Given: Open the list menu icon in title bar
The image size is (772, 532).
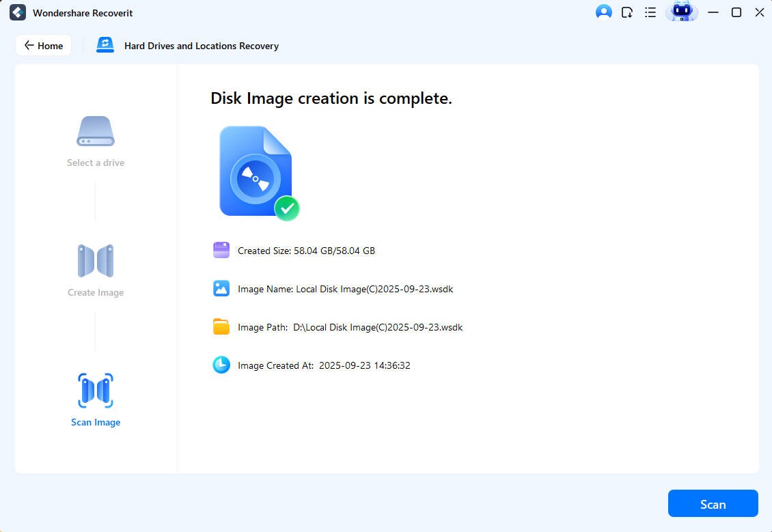Looking at the screenshot, I should click(x=650, y=12).
